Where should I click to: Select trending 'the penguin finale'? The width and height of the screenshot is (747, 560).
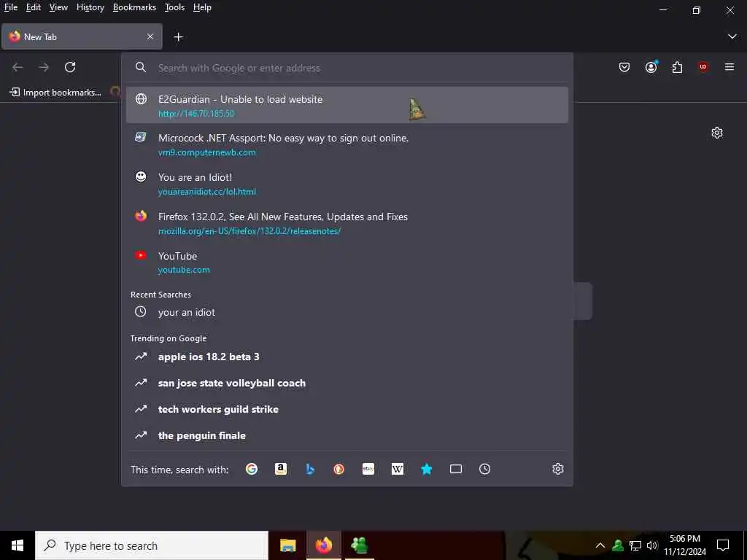(347, 435)
